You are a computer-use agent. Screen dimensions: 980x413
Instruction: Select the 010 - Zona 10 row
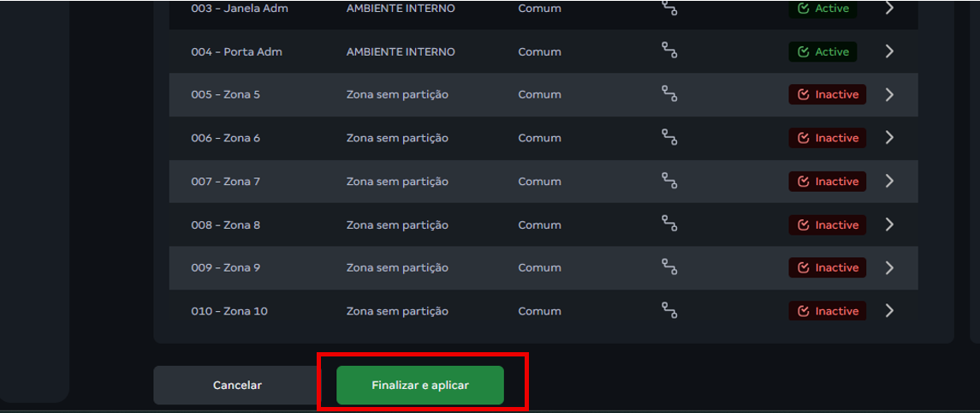pos(229,311)
